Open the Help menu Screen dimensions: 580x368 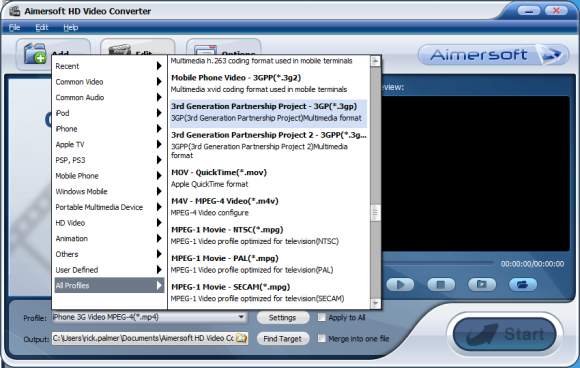click(x=70, y=27)
